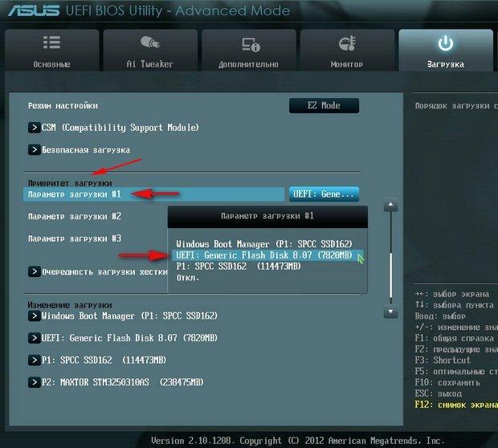Image resolution: width=498 pixels, height=448 pixels.
Task: Click the Дополнительно monitor-info icon
Action: click(x=251, y=45)
